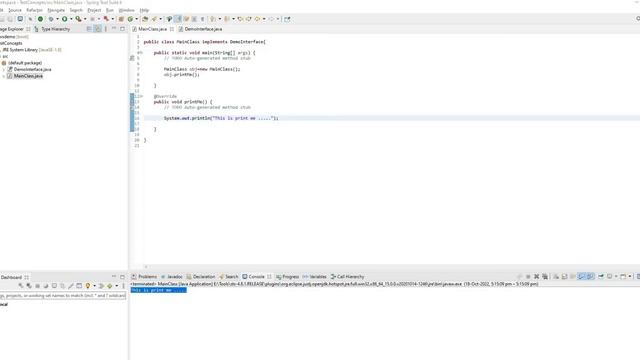Switch to the Call Hierarchy tab
The image size is (640, 360).
click(x=347, y=277)
